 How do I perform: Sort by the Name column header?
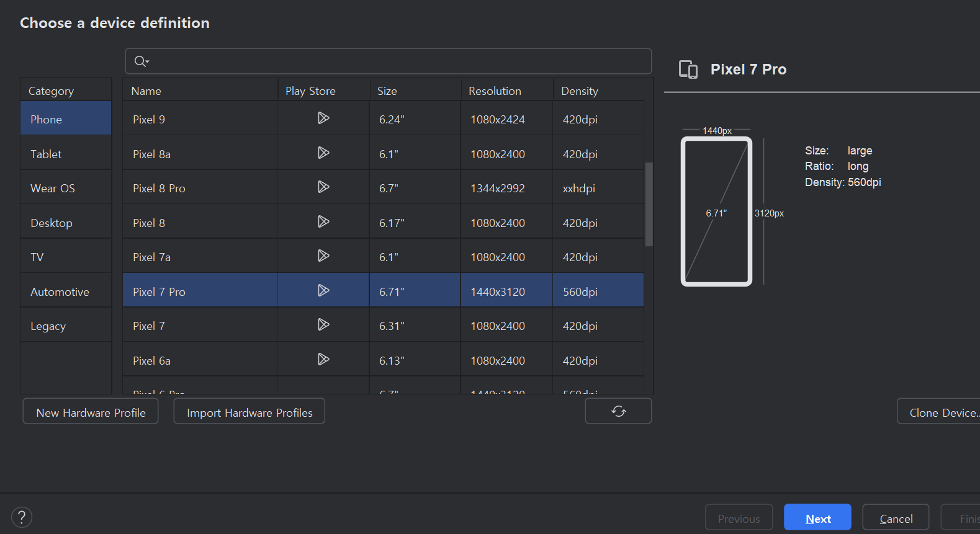(x=200, y=90)
